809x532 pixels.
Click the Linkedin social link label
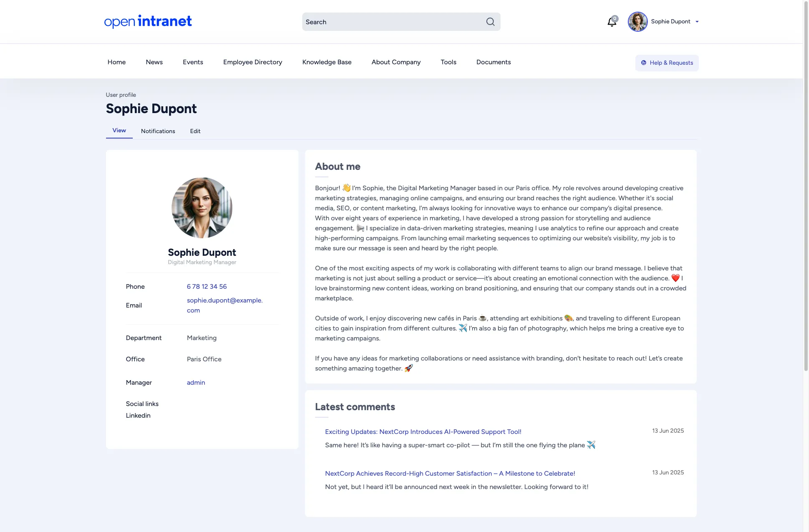[138, 415]
